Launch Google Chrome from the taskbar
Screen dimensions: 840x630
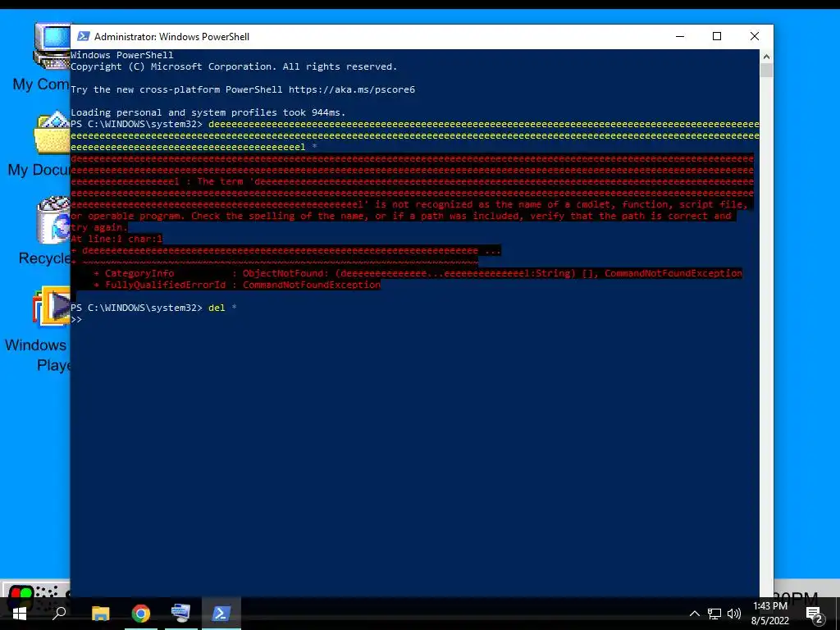coord(141,614)
